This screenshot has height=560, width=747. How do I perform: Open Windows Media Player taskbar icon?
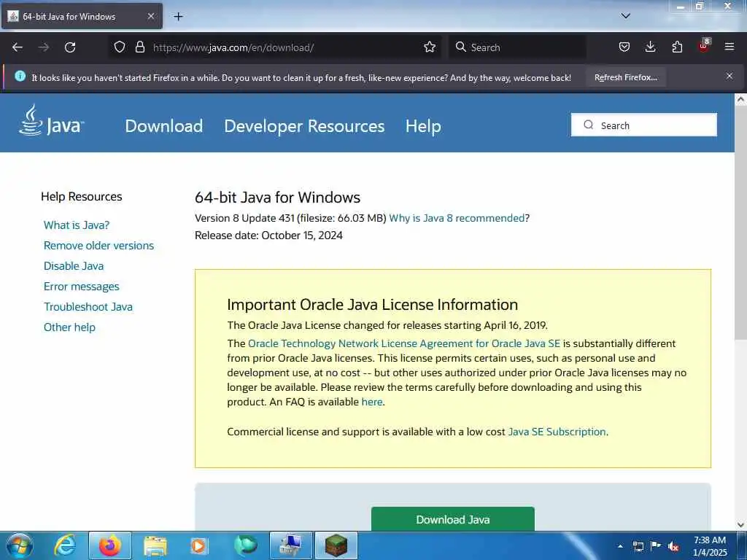click(x=198, y=546)
